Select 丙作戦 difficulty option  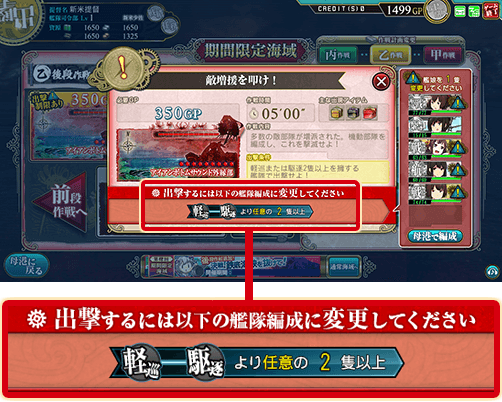pyautogui.click(x=338, y=55)
